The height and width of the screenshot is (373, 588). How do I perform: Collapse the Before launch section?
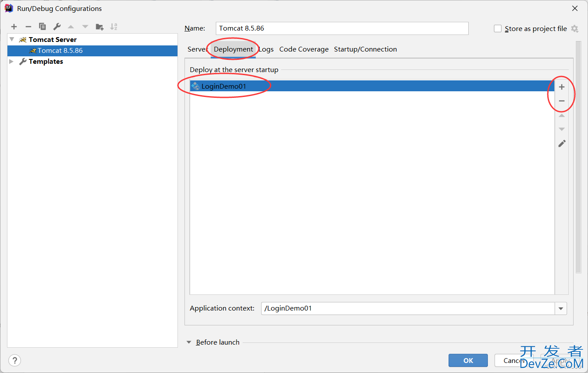pyautogui.click(x=189, y=342)
